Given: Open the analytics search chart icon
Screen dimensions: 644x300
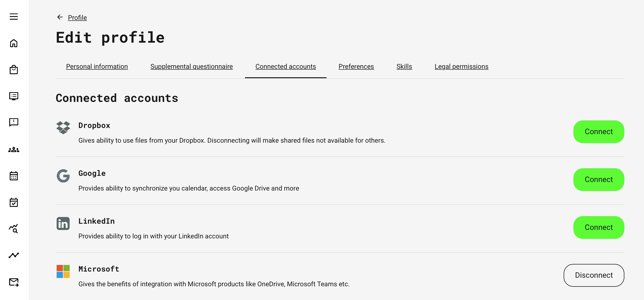Looking at the screenshot, I should (x=14, y=229).
